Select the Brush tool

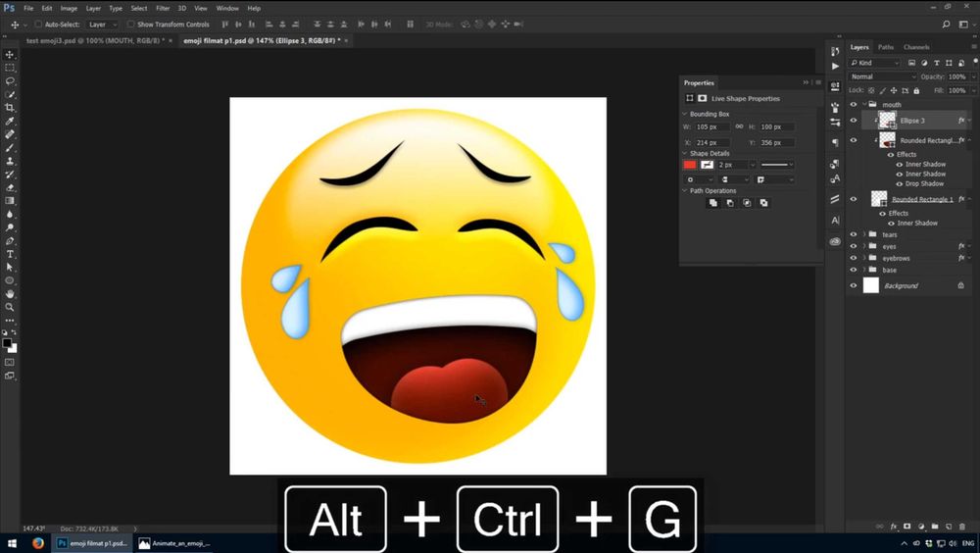(10, 148)
